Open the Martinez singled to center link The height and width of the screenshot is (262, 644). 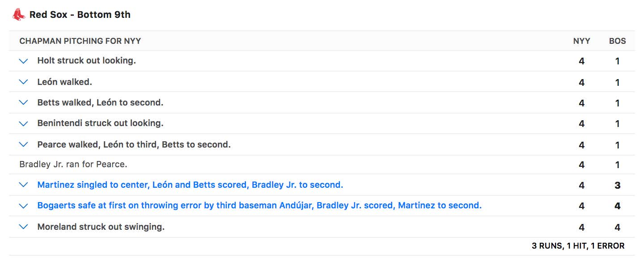[190, 185]
